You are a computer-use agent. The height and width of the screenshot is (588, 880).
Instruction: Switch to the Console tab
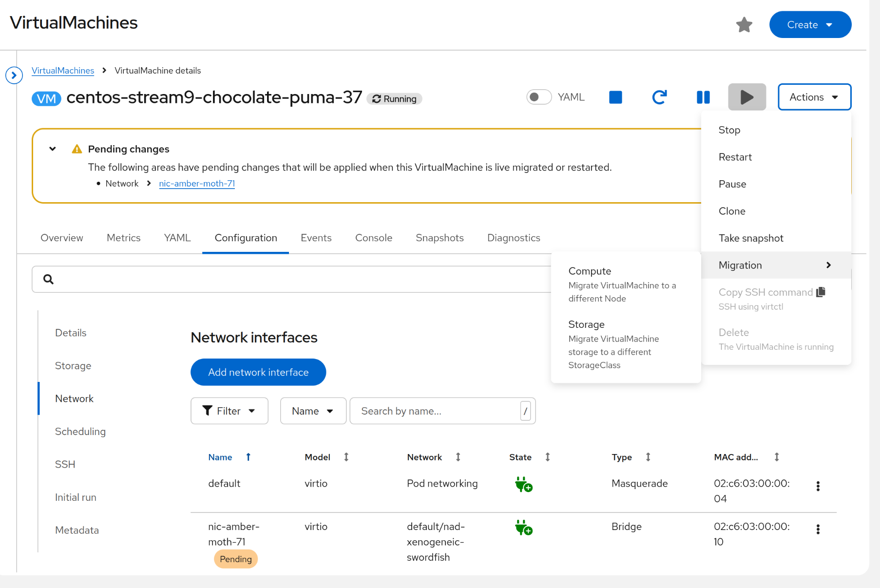[373, 238]
